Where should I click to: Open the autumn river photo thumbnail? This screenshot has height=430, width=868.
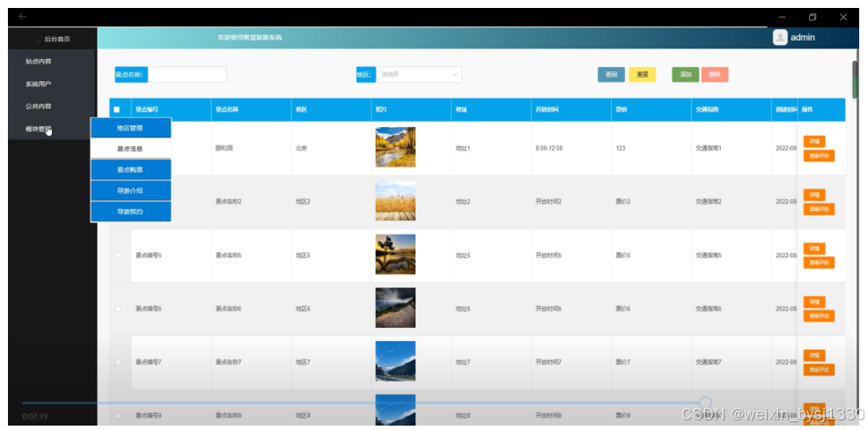click(x=395, y=147)
